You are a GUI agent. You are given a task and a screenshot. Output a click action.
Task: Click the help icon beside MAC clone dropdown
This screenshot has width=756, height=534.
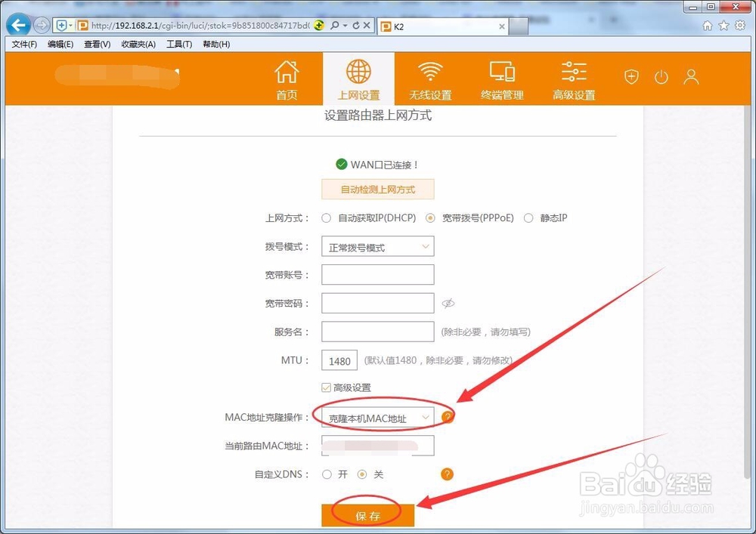click(x=448, y=415)
